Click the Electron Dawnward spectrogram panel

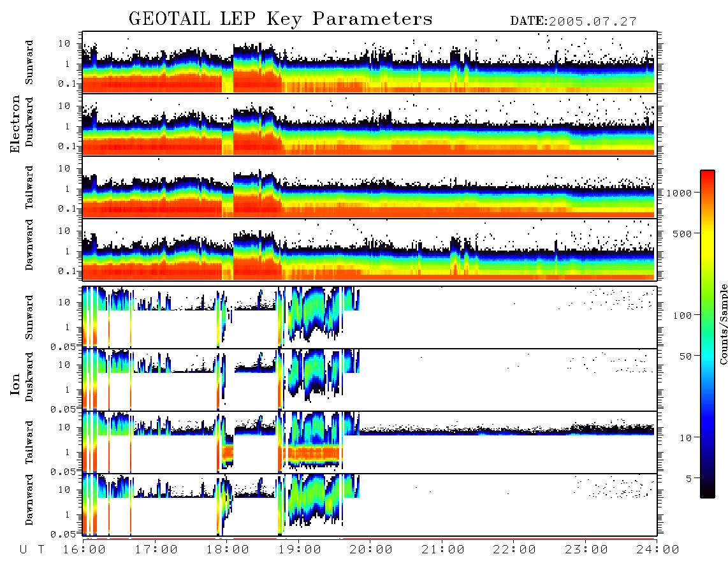(x=370, y=249)
